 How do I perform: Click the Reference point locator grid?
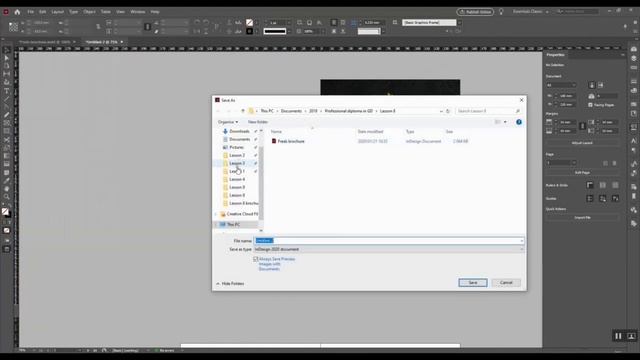click(13, 27)
